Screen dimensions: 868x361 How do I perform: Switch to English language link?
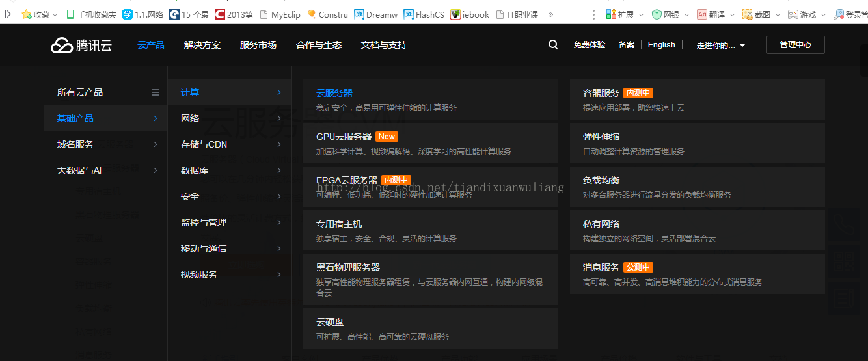pos(662,45)
